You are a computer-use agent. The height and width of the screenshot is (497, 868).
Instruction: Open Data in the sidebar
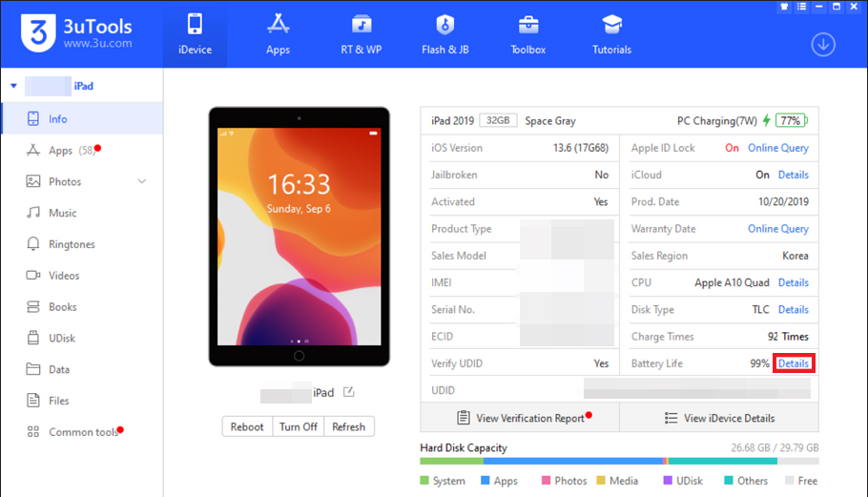point(82,369)
